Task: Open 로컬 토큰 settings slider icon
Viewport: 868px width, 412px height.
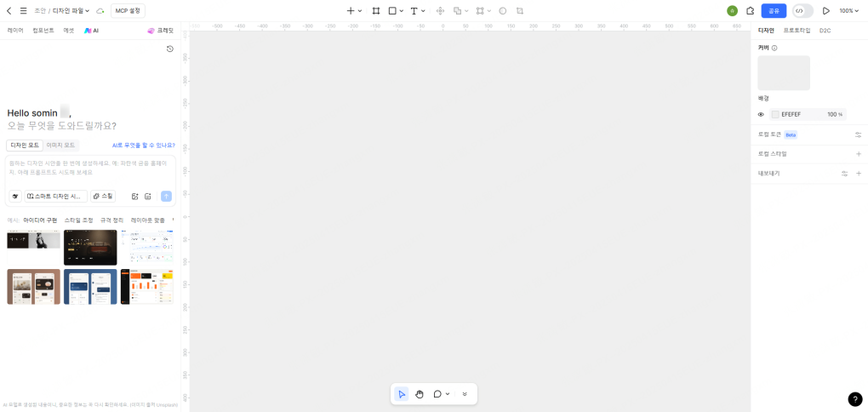Action: (x=858, y=134)
